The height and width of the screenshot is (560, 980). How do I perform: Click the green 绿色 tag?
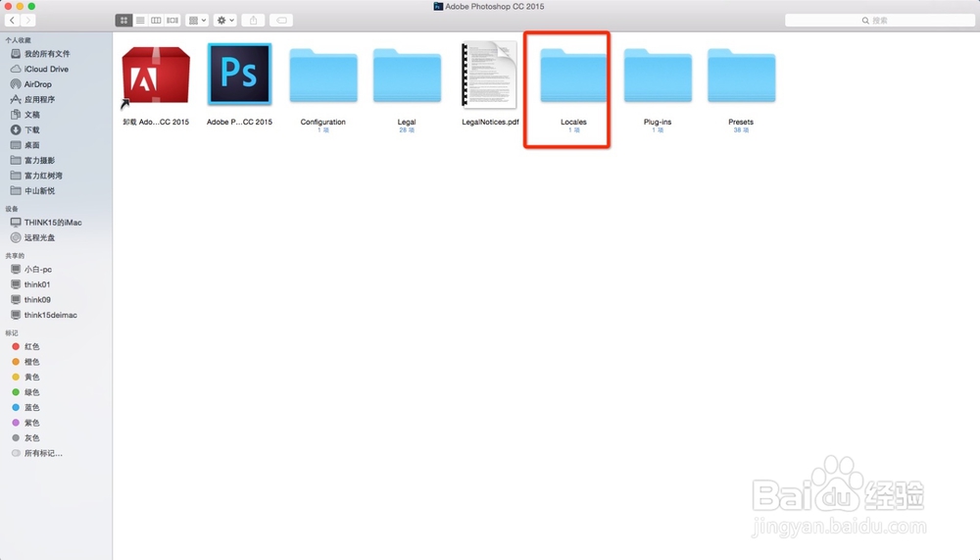pyautogui.click(x=31, y=392)
